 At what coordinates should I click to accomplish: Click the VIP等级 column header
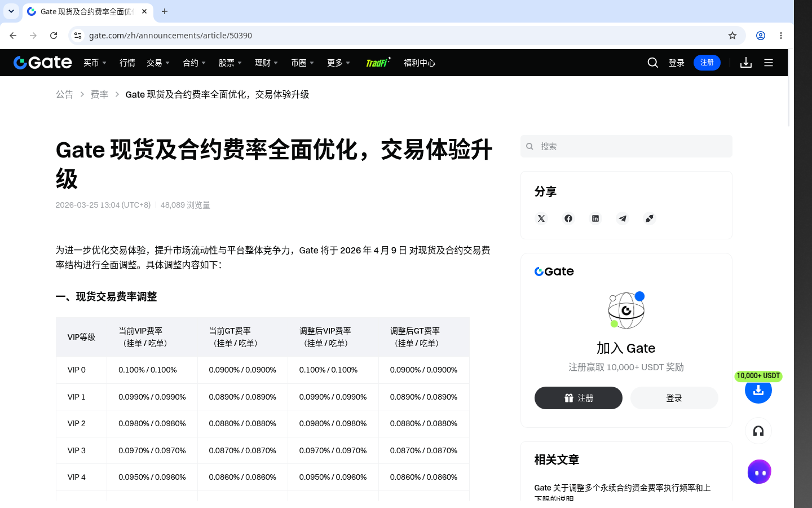click(x=81, y=337)
